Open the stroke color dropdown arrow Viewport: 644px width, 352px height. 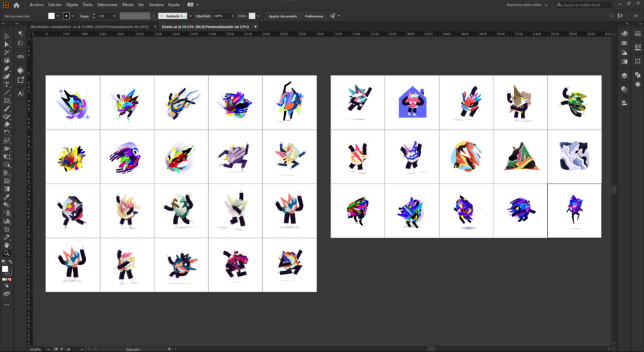tap(72, 16)
